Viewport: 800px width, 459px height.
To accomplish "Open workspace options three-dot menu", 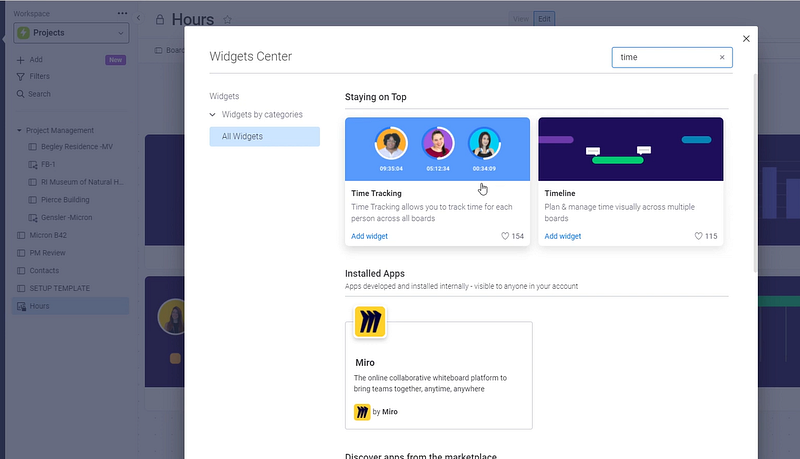I will pos(122,13).
